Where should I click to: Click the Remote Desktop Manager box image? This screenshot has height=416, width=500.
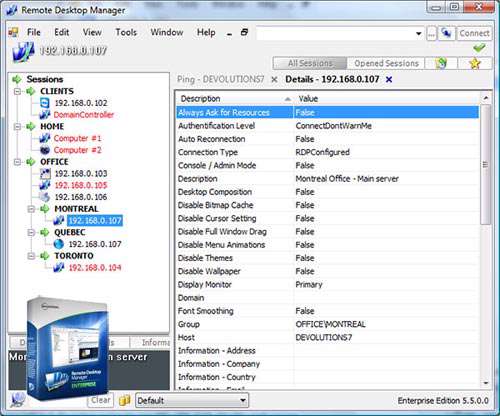(x=68, y=348)
